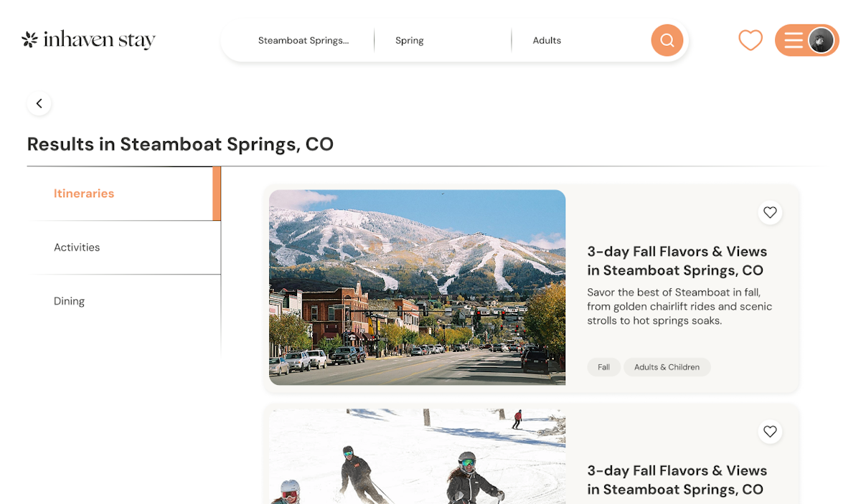861x504 pixels.
Task: Open the hamburger menu icon
Action: point(793,40)
